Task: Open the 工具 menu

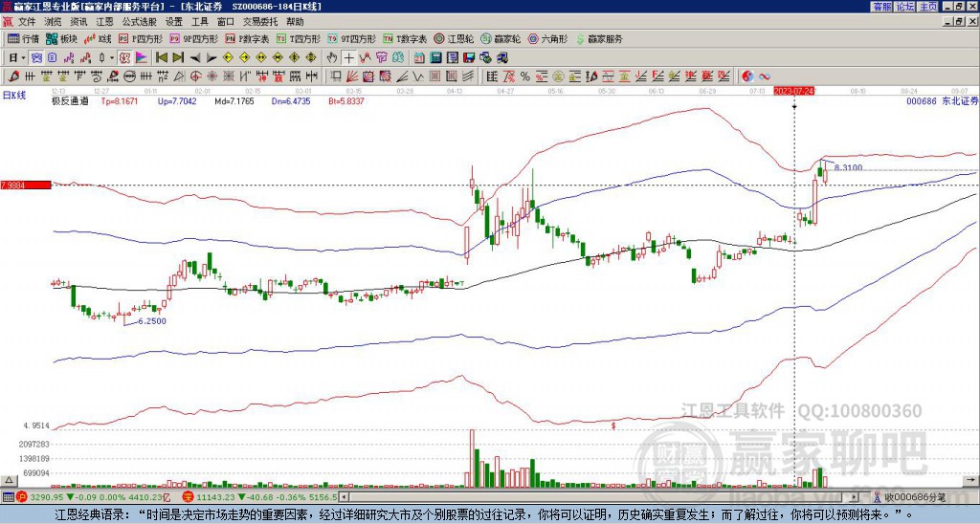Action: click(x=199, y=22)
